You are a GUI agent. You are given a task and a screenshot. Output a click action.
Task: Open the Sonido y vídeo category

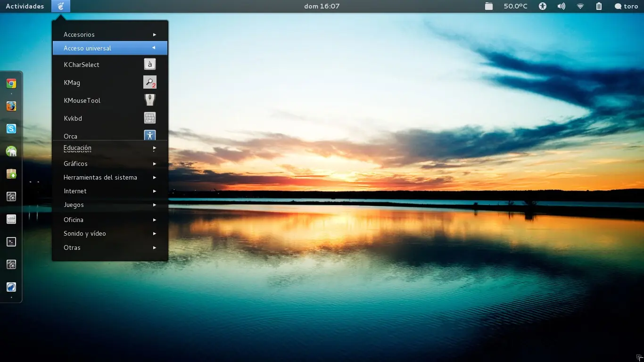[110, 233]
